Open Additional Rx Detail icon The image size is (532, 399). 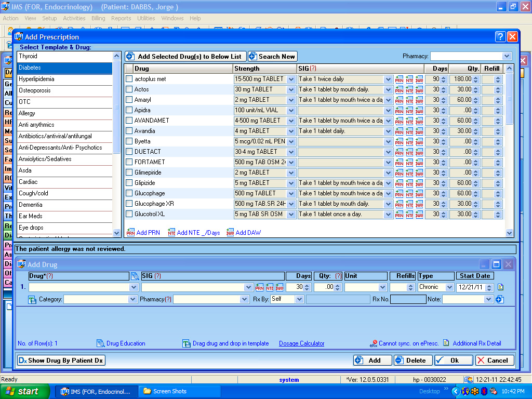click(x=446, y=343)
